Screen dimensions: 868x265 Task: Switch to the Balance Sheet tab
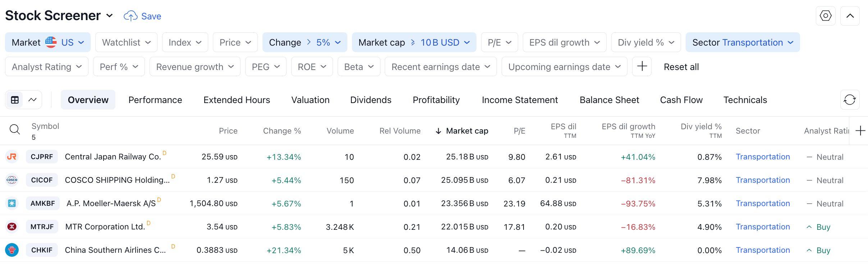point(609,100)
